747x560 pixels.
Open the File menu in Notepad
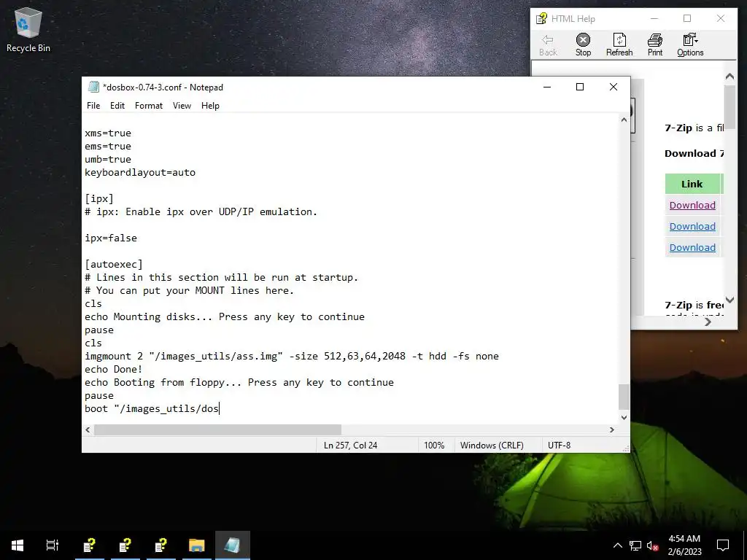click(x=93, y=106)
